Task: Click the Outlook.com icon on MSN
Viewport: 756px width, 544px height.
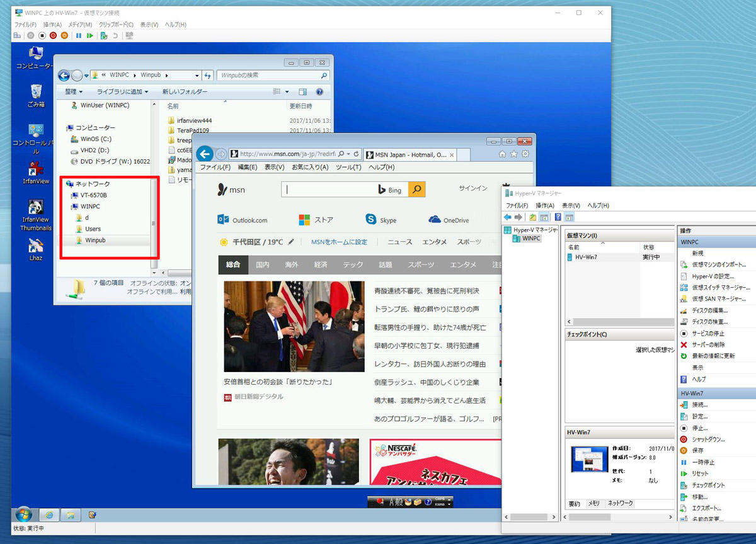Action: click(x=223, y=220)
